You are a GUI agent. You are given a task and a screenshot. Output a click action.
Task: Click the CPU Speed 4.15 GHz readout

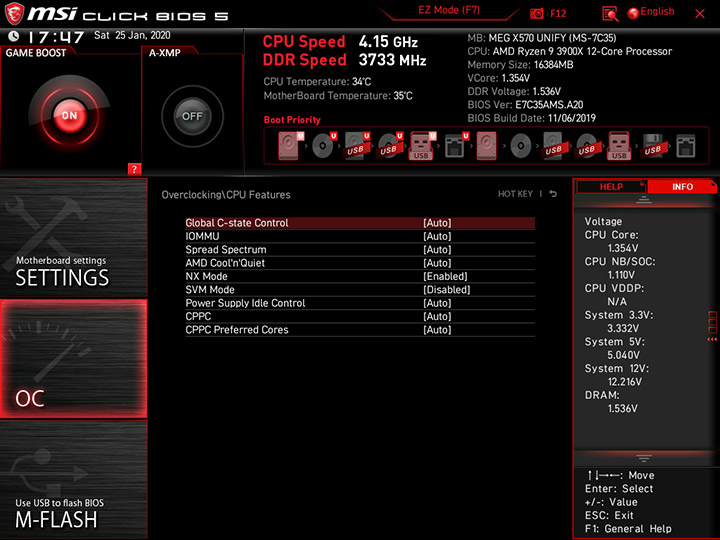coord(340,42)
